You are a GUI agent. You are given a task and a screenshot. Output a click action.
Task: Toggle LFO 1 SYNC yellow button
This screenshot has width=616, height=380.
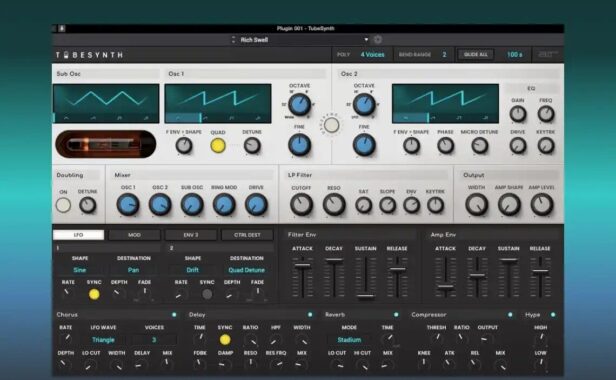tap(94, 294)
